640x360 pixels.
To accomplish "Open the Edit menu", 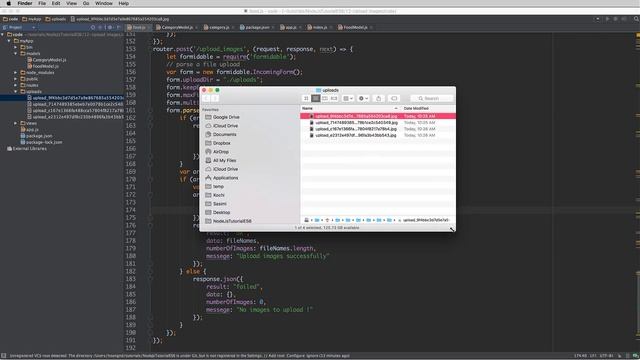I will (x=56, y=3).
